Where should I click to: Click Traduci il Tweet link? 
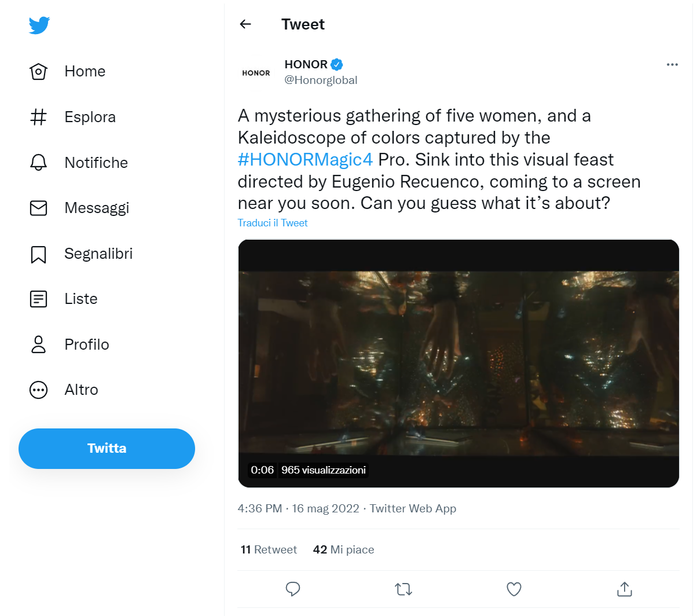pyautogui.click(x=273, y=223)
